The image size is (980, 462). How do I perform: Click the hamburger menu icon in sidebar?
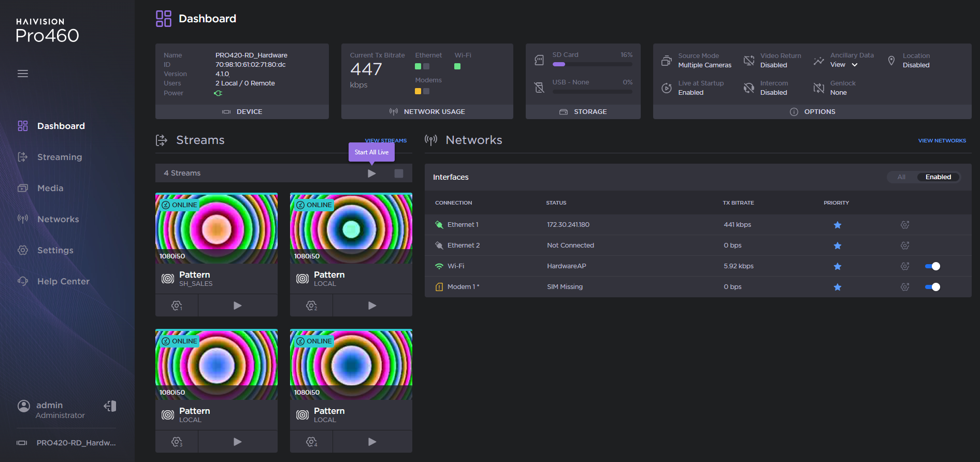[23, 74]
